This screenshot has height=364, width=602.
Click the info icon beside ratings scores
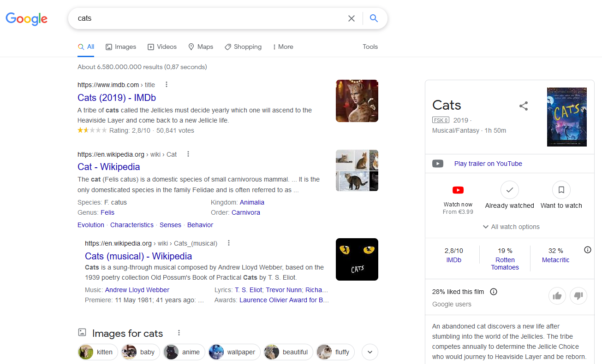click(x=587, y=250)
